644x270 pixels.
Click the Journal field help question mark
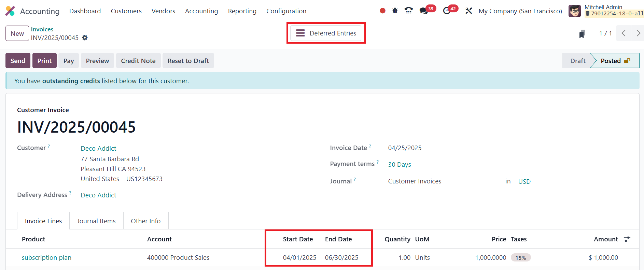tap(355, 179)
